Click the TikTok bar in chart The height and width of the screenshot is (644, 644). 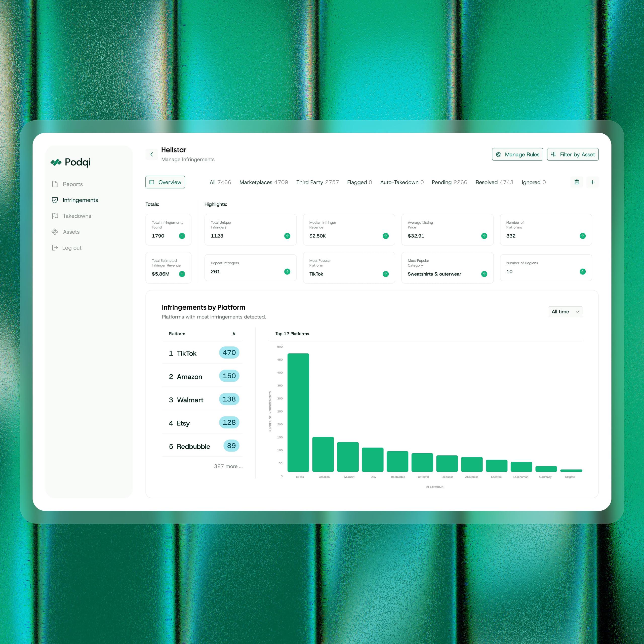[298, 413]
